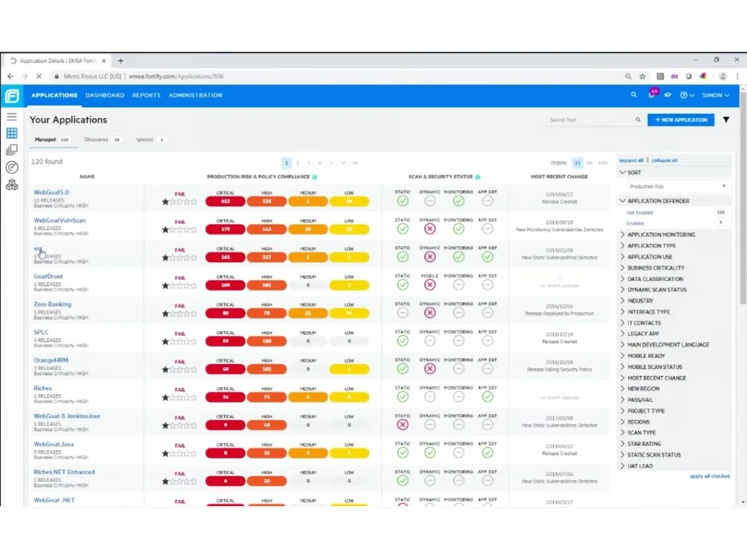The image size is (747, 560).
Task: Click the Search Text input field
Action: click(590, 120)
